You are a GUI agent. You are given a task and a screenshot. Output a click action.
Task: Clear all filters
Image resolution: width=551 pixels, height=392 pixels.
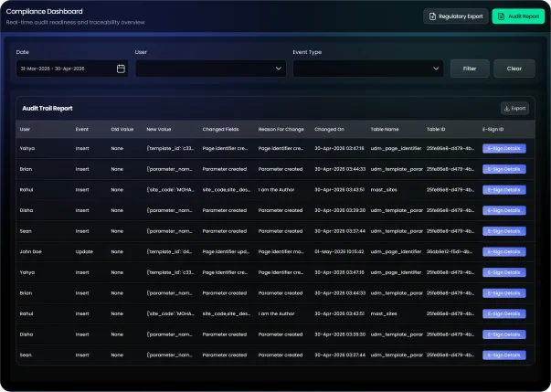pos(514,69)
